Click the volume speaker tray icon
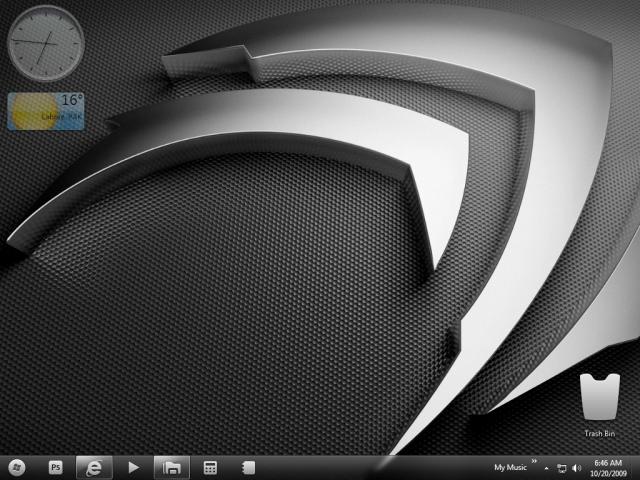The image size is (640, 480). pos(576,468)
